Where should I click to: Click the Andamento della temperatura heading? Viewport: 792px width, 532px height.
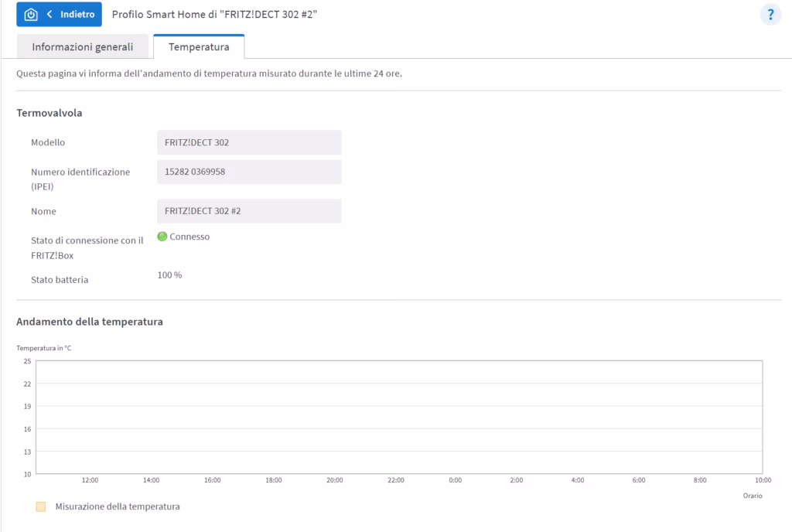pyautogui.click(x=90, y=322)
